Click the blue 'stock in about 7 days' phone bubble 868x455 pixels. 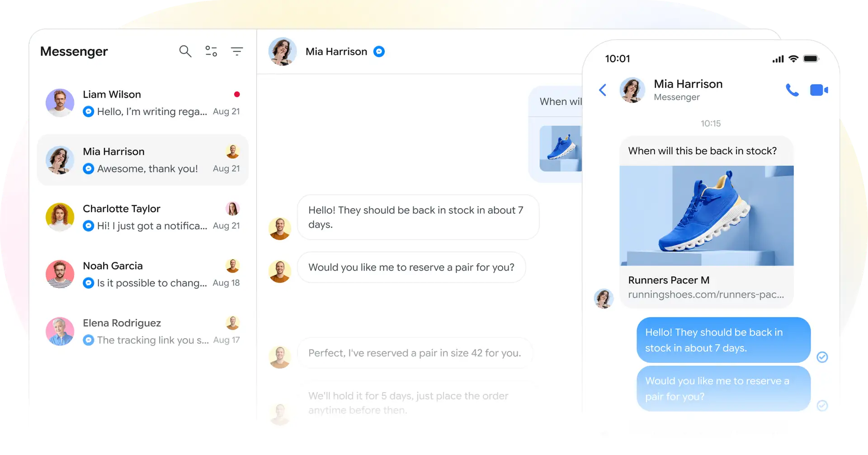[x=723, y=340]
